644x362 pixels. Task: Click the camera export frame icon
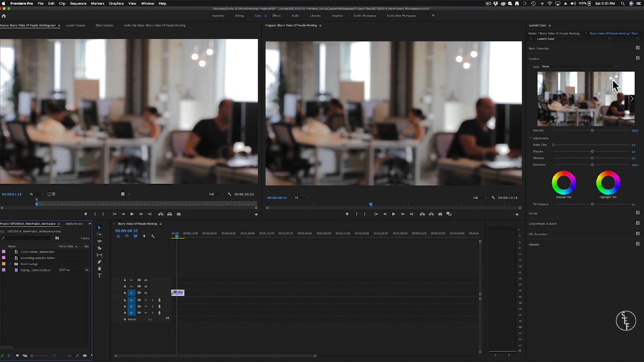440,214
